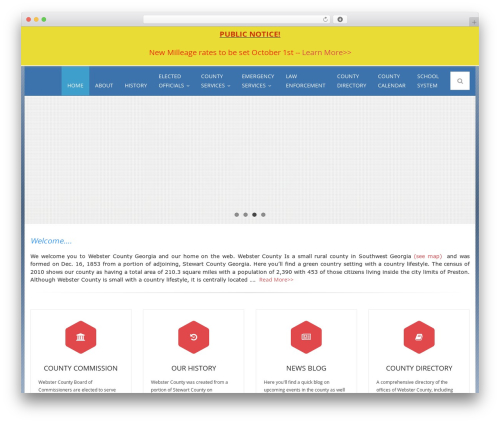Click the browser download icon next to address bar
This screenshot has width=500, height=423.
[340, 20]
